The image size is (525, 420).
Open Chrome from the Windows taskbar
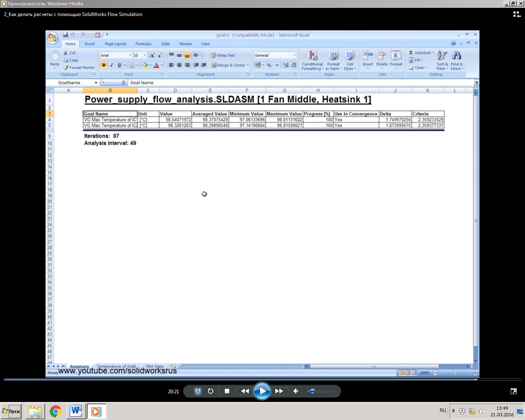(x=55, y=411)
